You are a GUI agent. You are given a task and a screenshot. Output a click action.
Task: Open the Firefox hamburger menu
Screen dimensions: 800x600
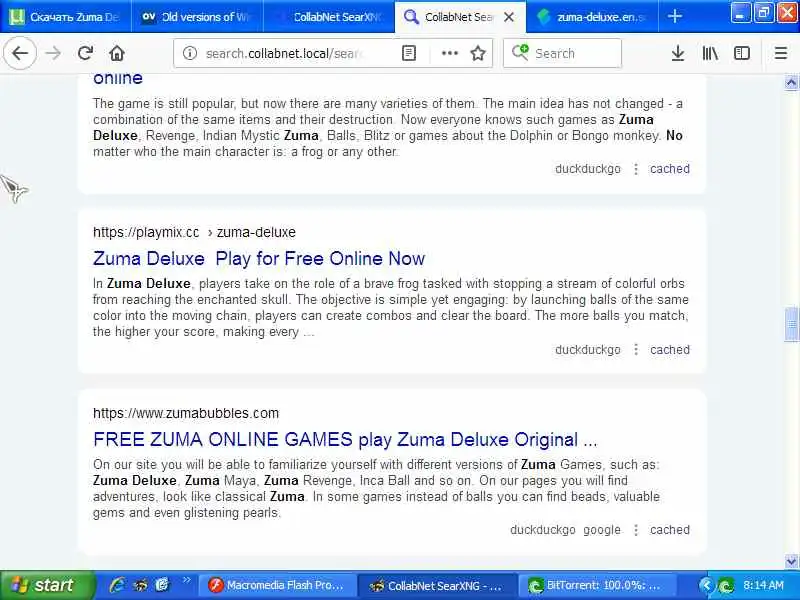pos(781,53)
